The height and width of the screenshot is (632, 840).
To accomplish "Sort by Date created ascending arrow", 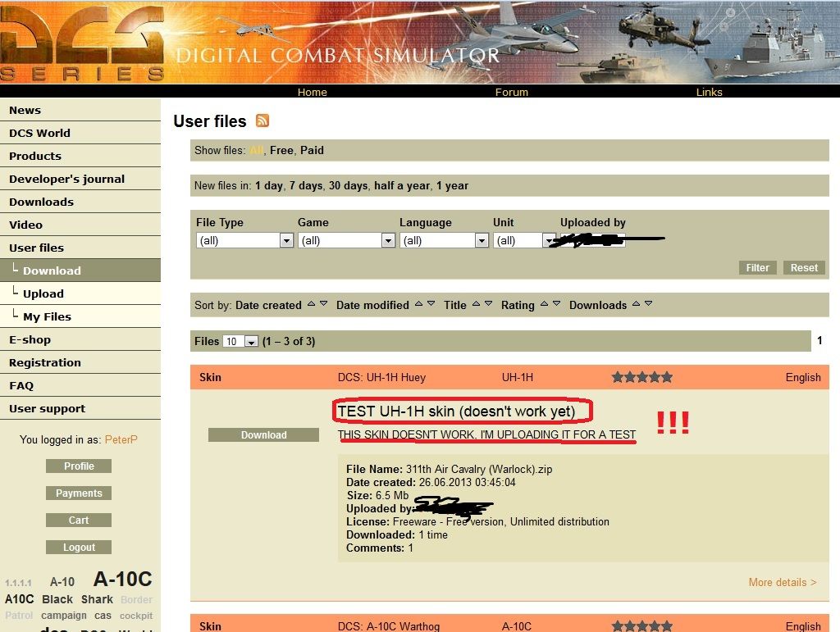I will pos(311,304).
